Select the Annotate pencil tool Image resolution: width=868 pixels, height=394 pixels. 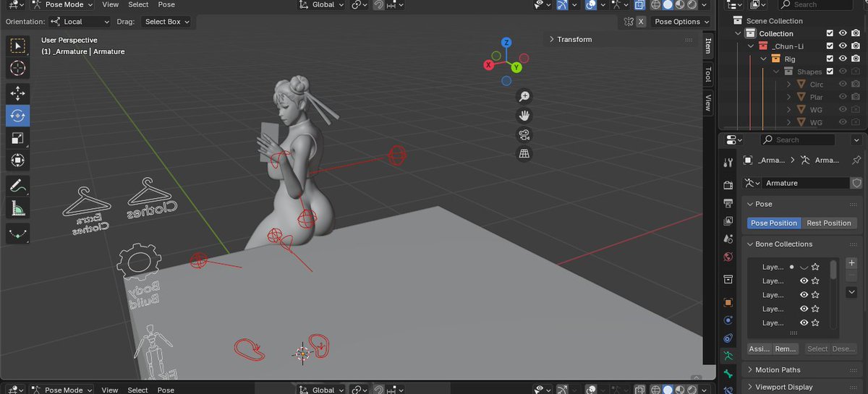coord(18,185)
